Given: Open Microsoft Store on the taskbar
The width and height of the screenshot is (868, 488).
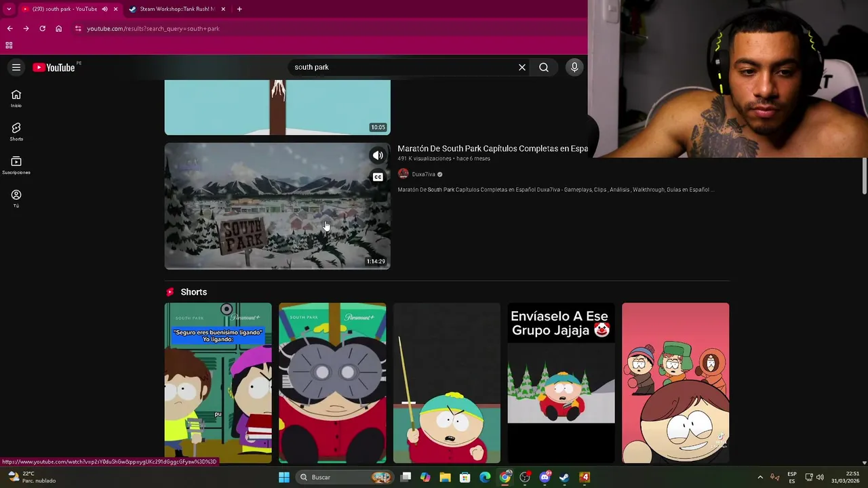Looking at the screenshot, I should click(x=465, y=477).
